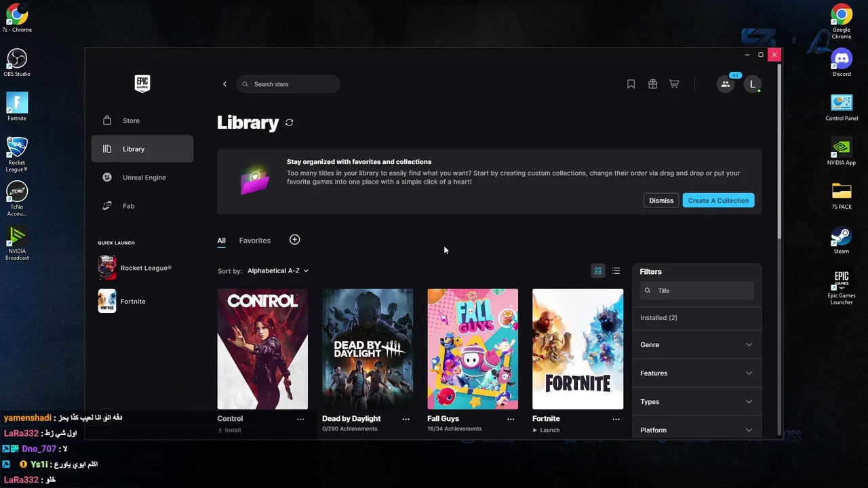Open Steam desktop icon
The width and height of the screenshot is (868, 488).
(x=842, y=241)
